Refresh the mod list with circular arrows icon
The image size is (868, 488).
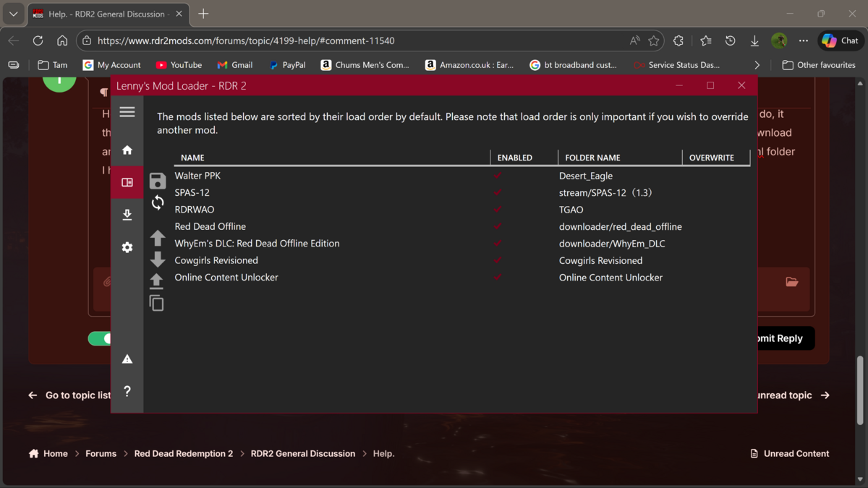tap(157, 202)
